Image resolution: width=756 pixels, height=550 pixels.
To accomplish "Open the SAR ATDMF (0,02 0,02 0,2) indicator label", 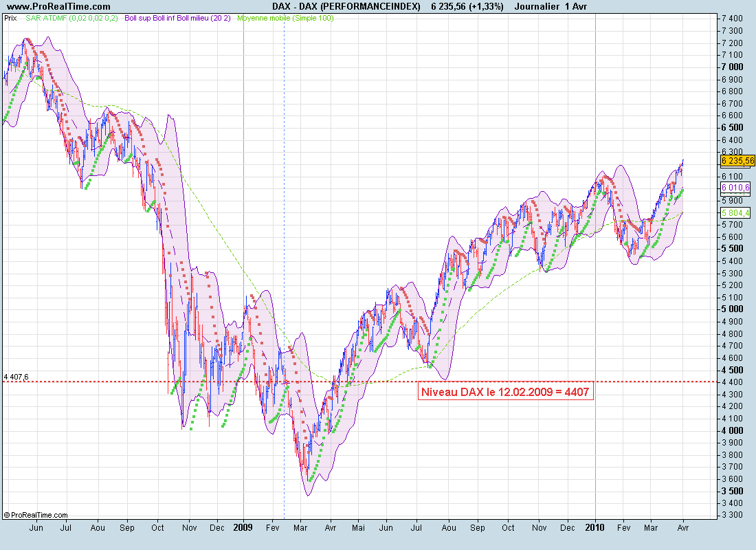I will 71,19.
